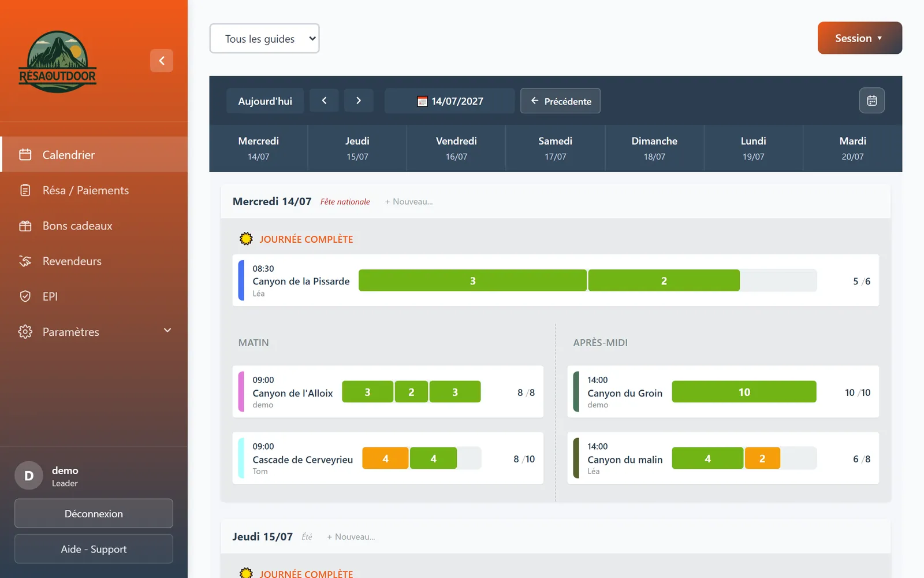Click + Nouveau... for Jeudi 15/07
924x578 pixels.
[x=351, y=537]
